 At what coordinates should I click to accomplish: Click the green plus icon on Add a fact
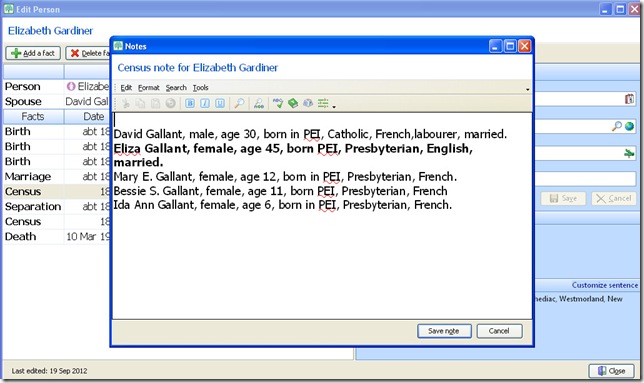coord(16,53)
